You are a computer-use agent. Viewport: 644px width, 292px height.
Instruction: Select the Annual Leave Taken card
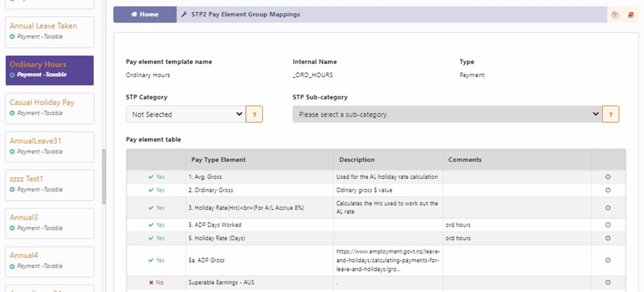pyautogui.click(x=50, y=32)
